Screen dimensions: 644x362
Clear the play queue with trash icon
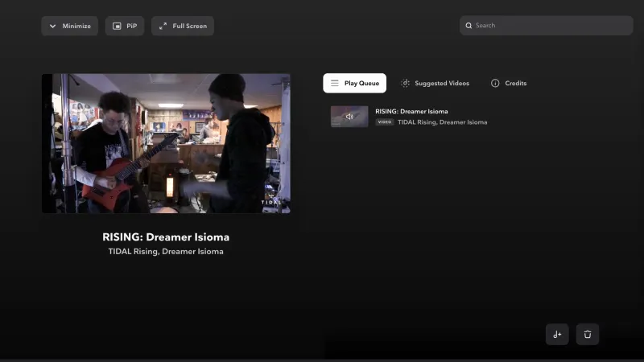point(588,335)
